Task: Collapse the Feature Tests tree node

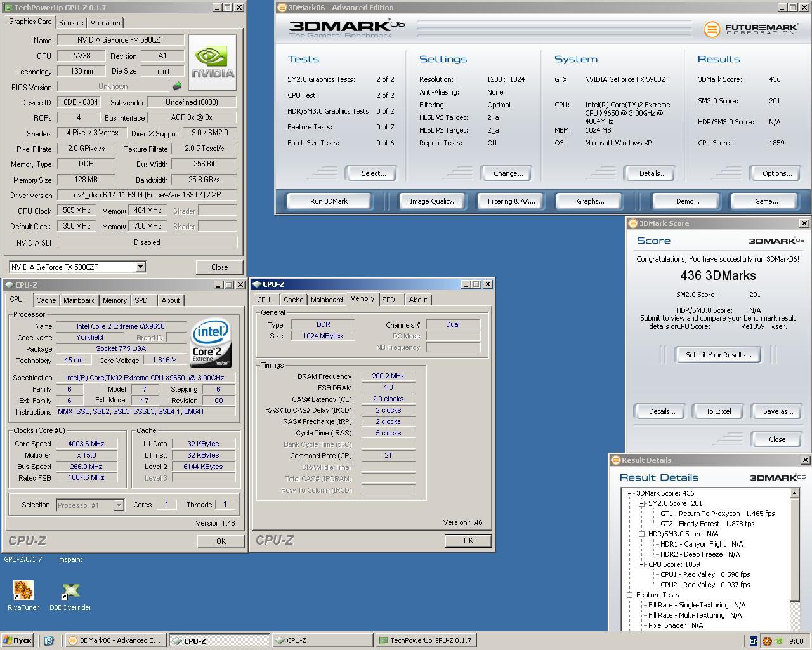Action: [630, 595]
